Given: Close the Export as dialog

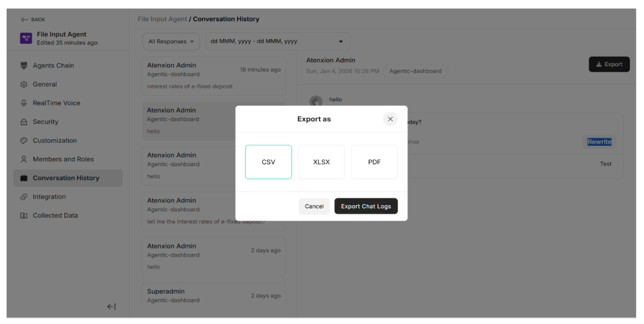Looking at the screenshot, I should [390, 119].
